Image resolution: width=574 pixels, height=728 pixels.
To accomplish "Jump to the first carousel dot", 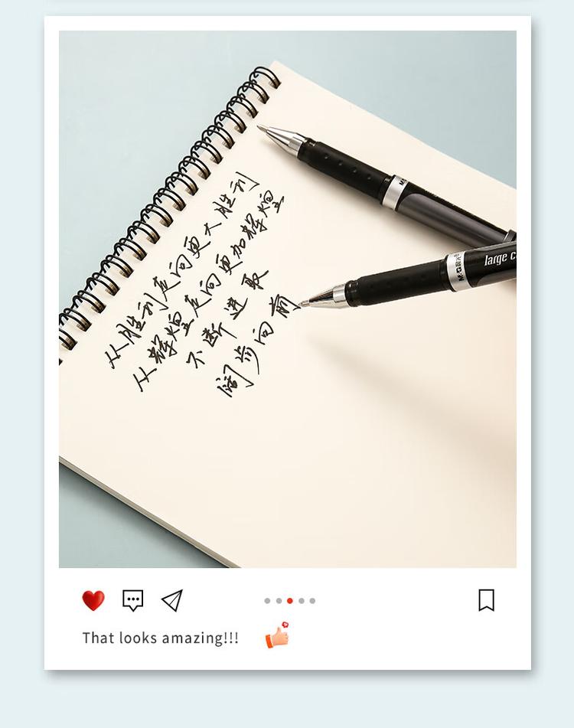I will [x=267, y=601].
